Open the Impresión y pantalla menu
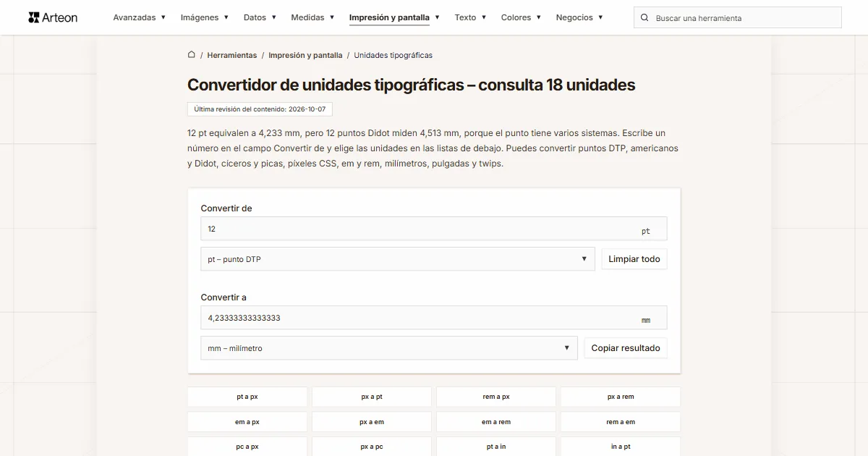This screenshot has height=456, width=868. (x=394, y=17)
